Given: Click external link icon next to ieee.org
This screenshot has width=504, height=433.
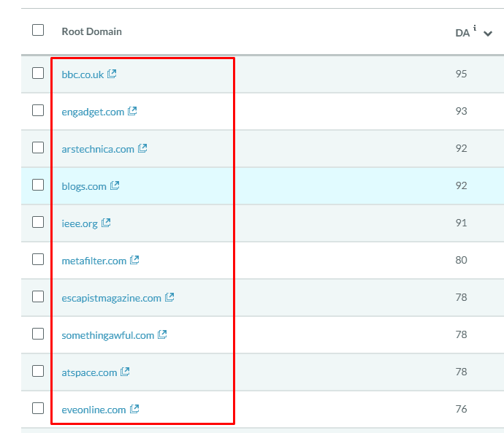Looking at the screenshot, I should (x=106, y=223).
